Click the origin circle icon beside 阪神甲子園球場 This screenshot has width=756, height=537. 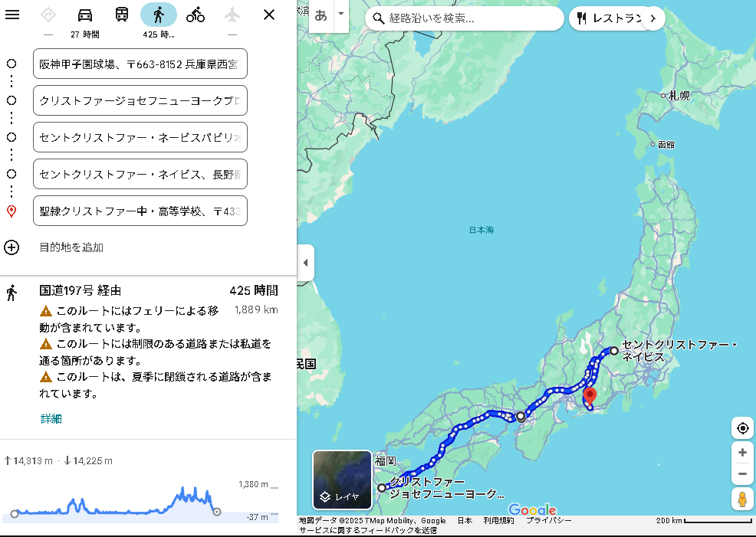point(12,64)
